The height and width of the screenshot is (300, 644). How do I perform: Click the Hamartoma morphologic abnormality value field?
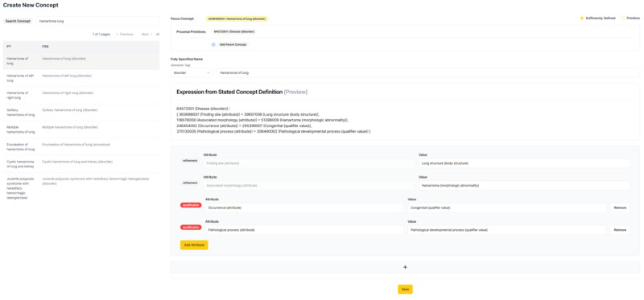point(524,186)
